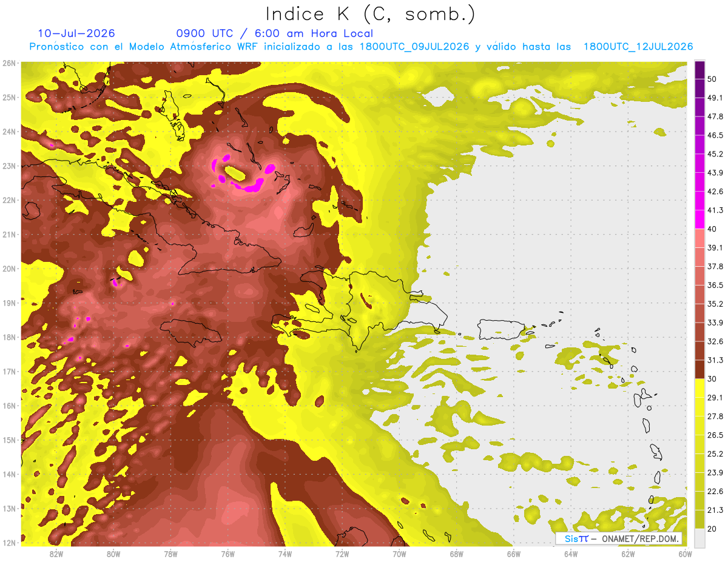Click the valid-until time 1800UTC_12JUL2026
This screenshot has height=562, width=728.
(638, 47)
